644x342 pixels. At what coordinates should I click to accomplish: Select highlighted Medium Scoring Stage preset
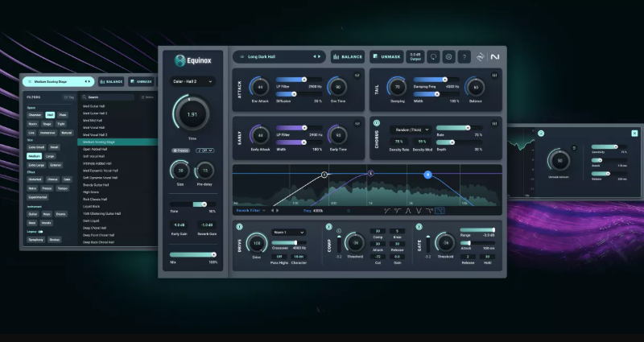click(118, 142)
